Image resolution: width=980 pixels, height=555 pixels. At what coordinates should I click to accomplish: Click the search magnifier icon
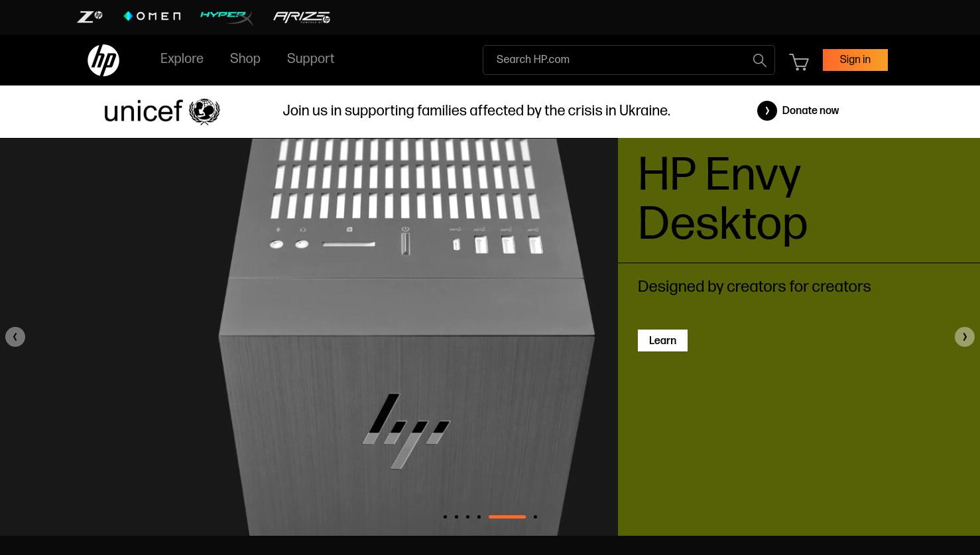pyautogui.click(x=760, y=60)
